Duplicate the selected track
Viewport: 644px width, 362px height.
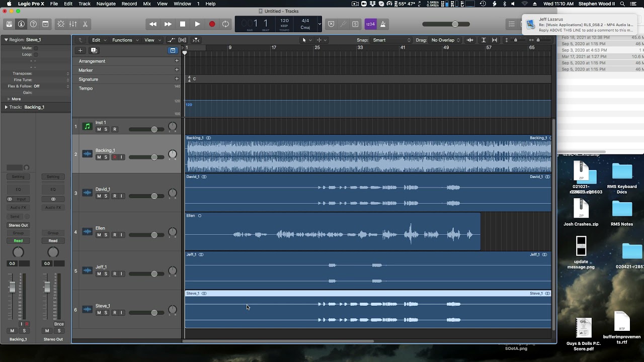pos(94,50)
